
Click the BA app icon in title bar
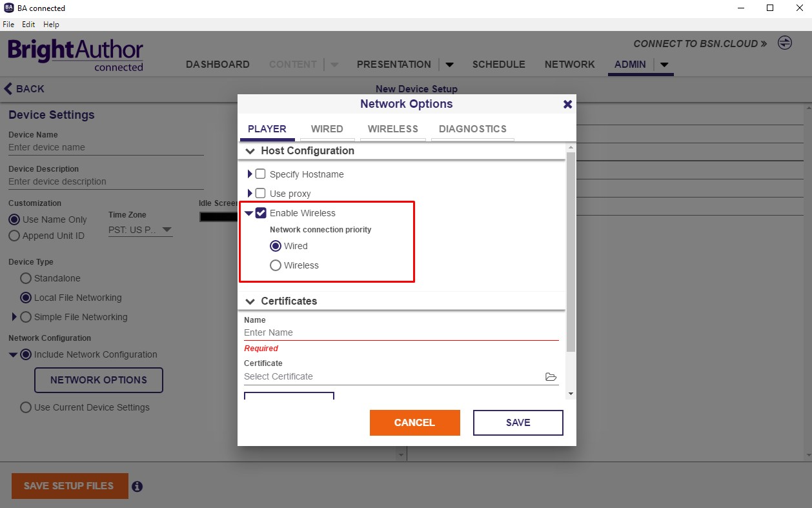tap(9, 8)
